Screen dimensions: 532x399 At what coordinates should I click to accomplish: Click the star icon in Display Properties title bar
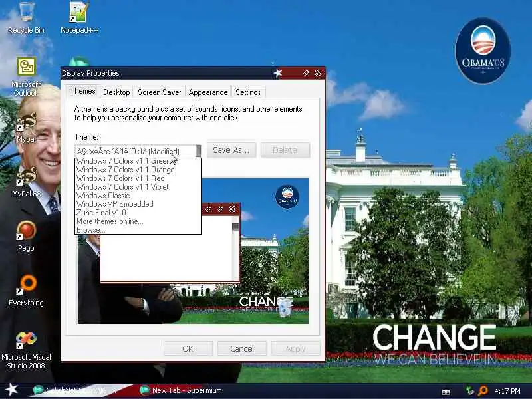click(278, 73)
